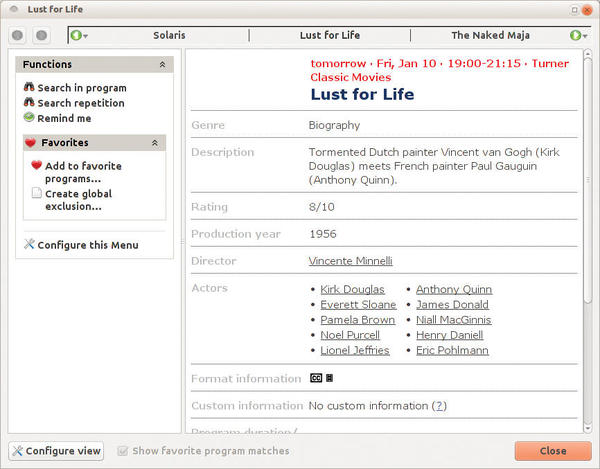Click the first round gray toolbar button
Image resolution: width=600 pixels, height=469 pixels.
tap(17, 36)
